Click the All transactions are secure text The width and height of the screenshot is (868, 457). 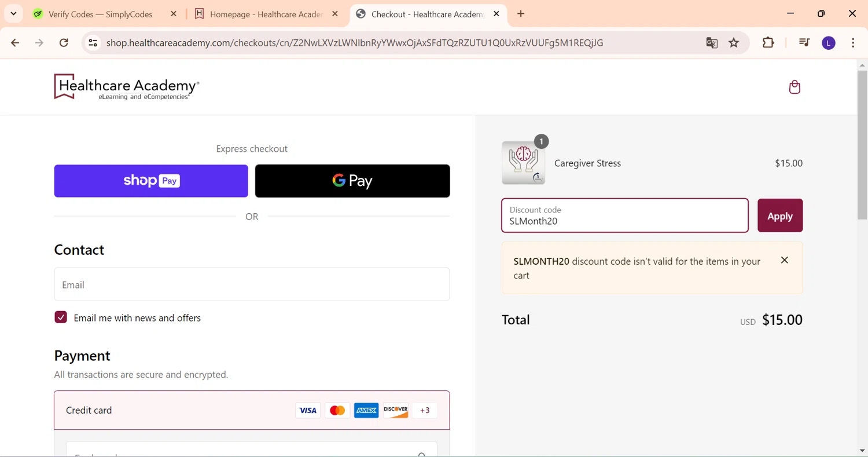141,375
